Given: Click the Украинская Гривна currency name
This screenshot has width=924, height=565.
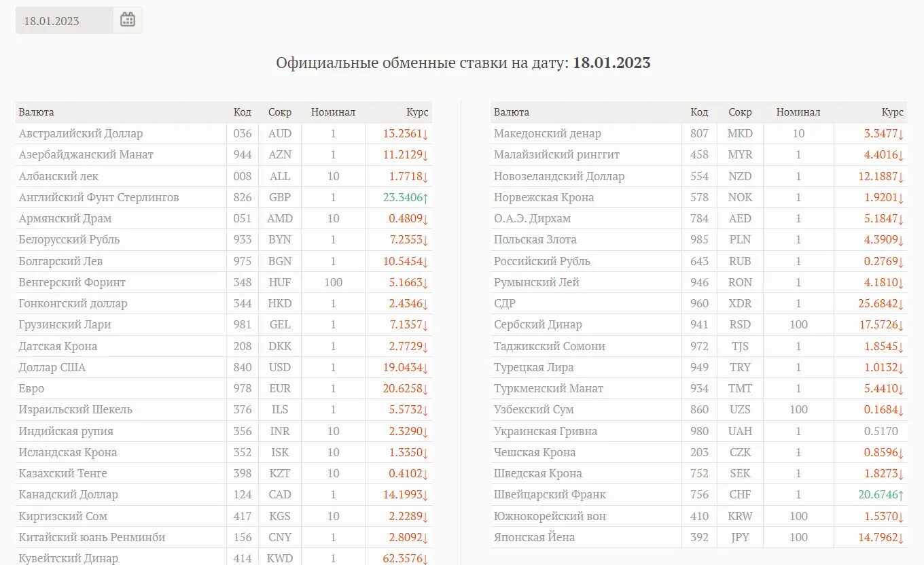Looking at the screenshot, I should [x=546, y=431].
